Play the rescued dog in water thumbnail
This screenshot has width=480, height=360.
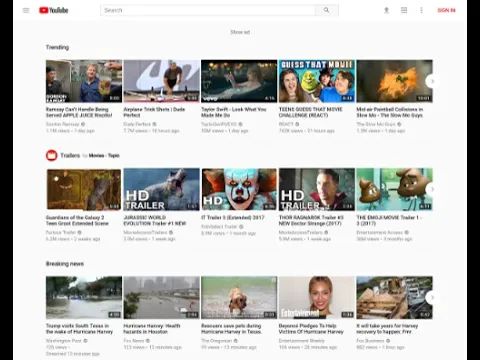tap(239, 298)
